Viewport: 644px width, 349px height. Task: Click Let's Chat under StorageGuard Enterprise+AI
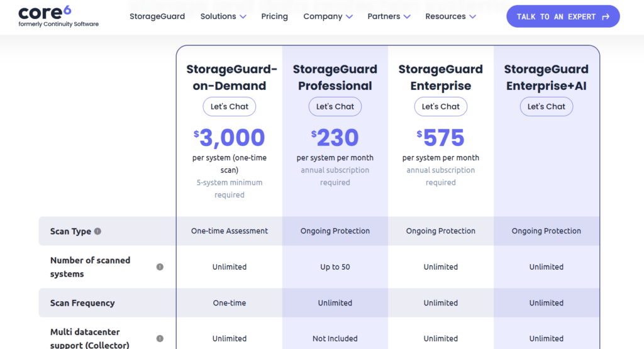[x=547, y=106]
